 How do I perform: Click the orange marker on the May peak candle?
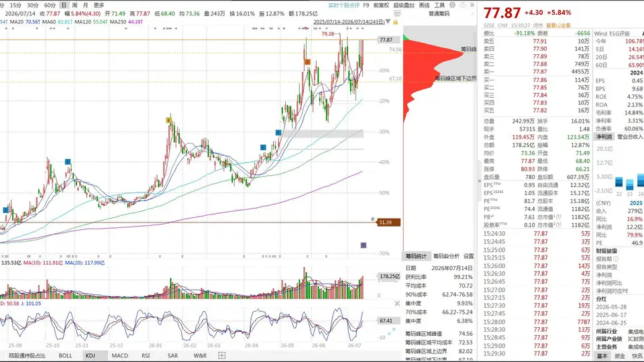pos(307,62)
